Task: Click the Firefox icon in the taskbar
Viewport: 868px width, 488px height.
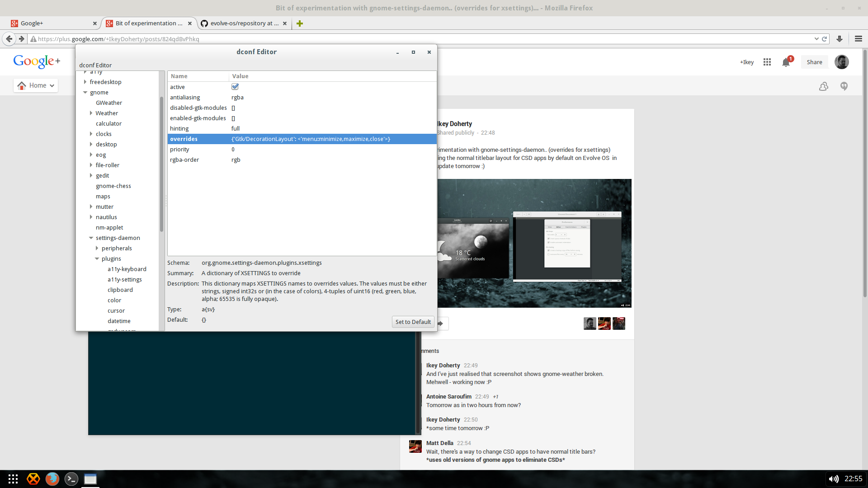Action: pyautogui.click(x=52, y=479)
